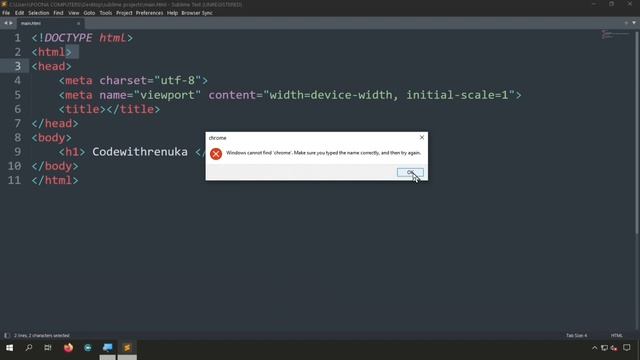The height and width of the screenshot is (360, 640).
Task: Open Edge browser from the taskbar
Action: [x=88, y=348]
